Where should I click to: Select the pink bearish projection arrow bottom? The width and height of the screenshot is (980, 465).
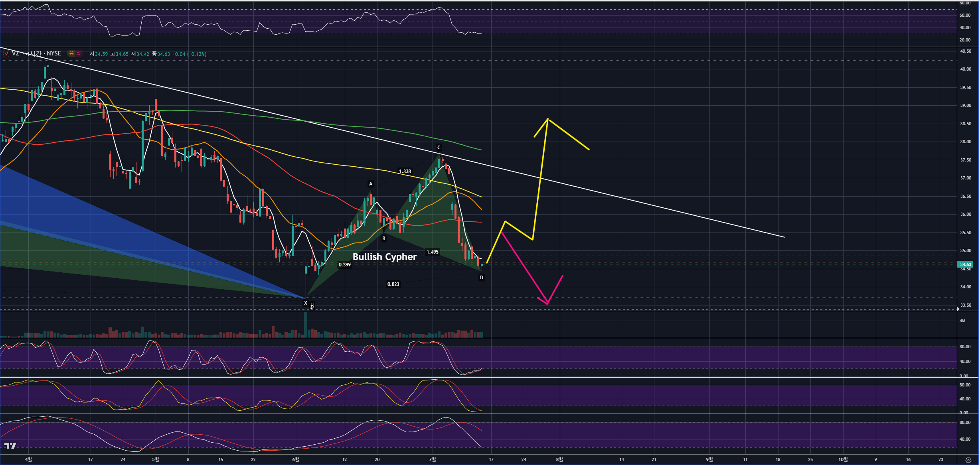[x=547, y=304]
